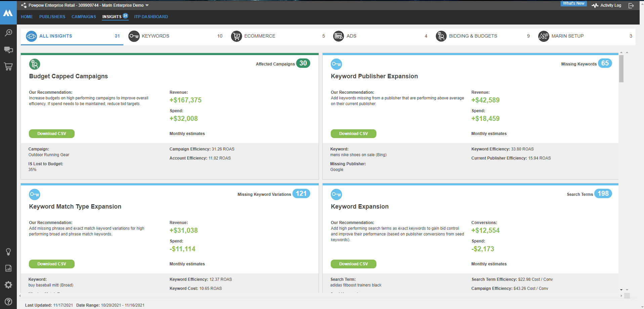Click the key icon on the KEYWORDS tab

pos(134,36)
